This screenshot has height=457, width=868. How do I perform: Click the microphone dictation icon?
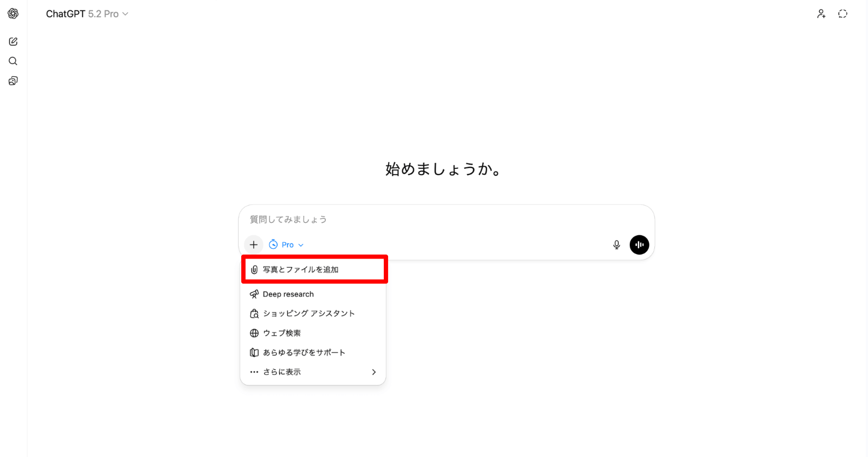pyautogui.click(x=616, y=245)
